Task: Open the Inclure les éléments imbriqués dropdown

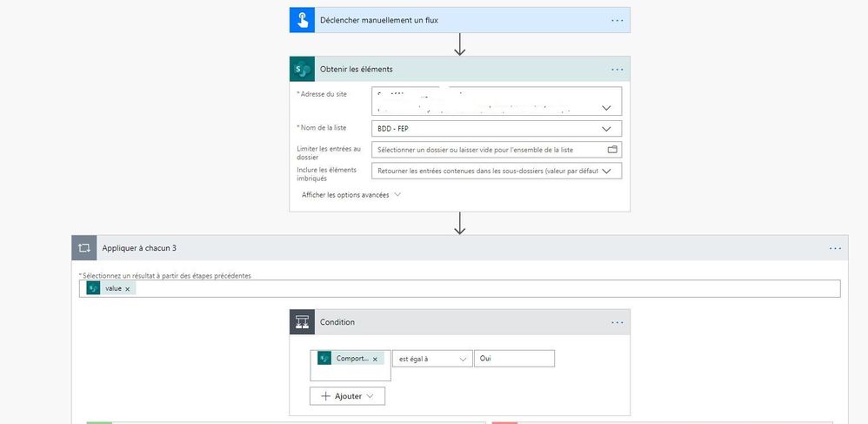Action: (607, 172)
